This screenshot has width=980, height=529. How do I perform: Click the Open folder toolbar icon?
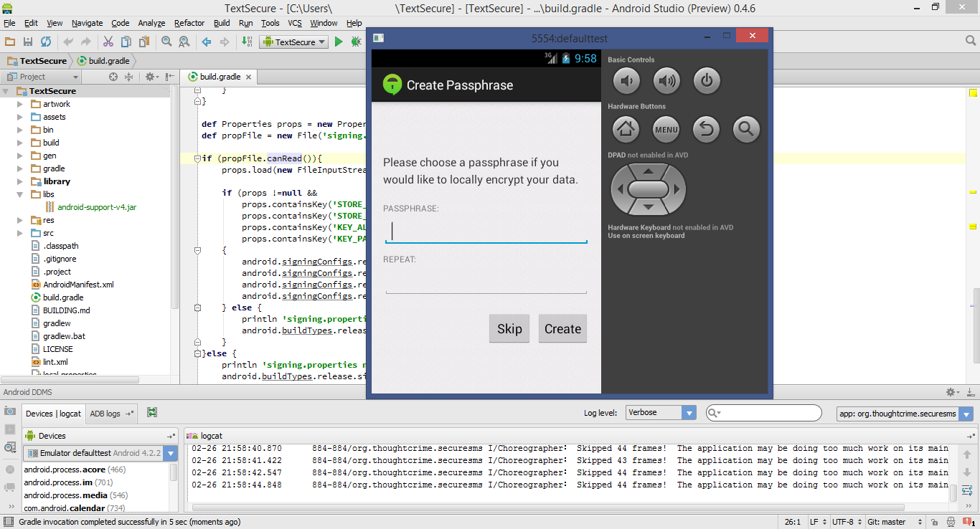[x=10, y=42]
